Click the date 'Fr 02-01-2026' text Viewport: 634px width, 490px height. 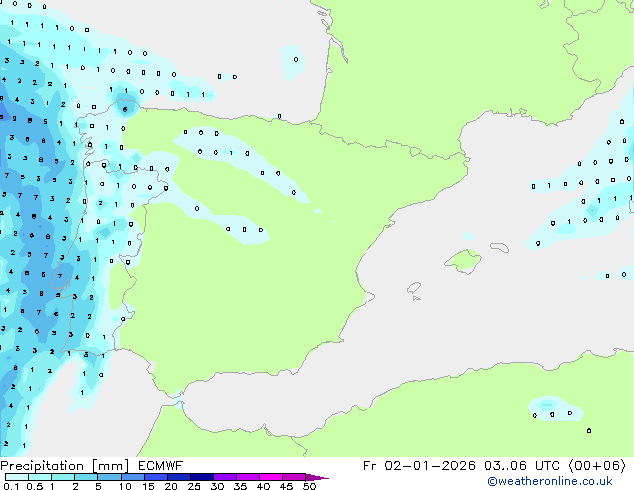click(419, 466)
